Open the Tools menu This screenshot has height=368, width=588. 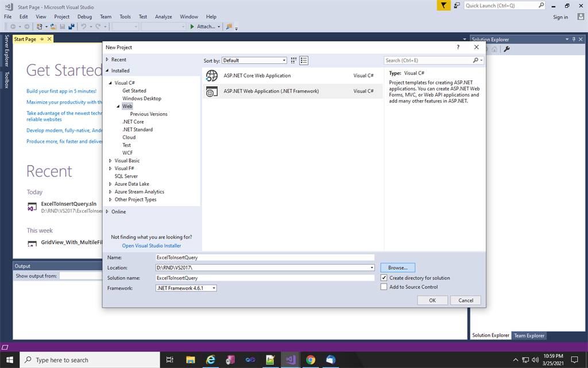(x=125, y=17)
